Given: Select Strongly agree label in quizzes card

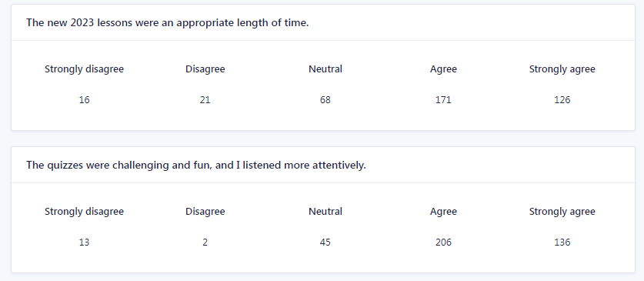Looking at the screenshot, I should point(562,212).
